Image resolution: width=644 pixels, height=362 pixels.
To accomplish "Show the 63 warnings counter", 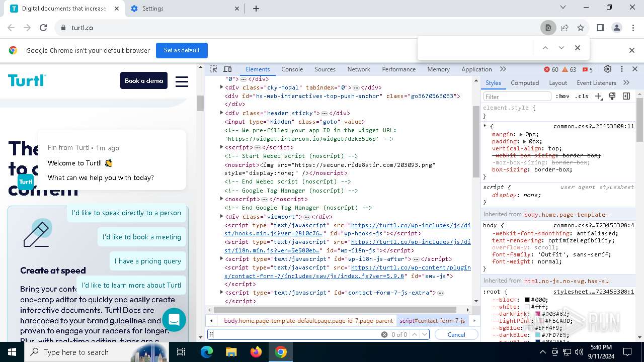I will 569,69.
